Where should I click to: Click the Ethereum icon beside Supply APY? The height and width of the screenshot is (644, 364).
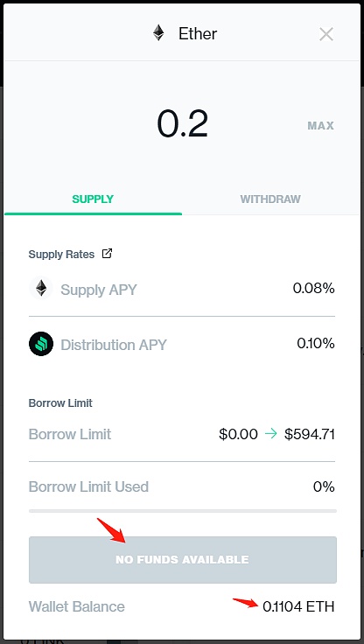pyautogui.click(x=41, y=289)
